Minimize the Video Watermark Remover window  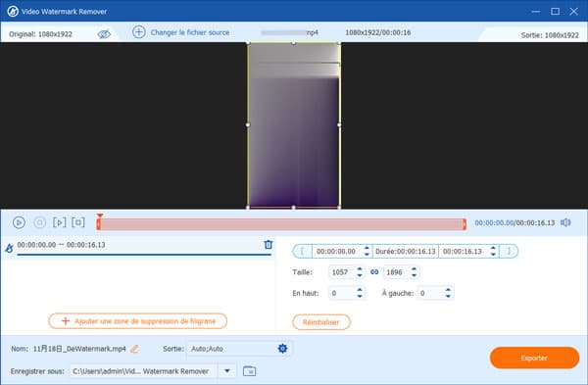pyautogui.click(x=536, y=11)
